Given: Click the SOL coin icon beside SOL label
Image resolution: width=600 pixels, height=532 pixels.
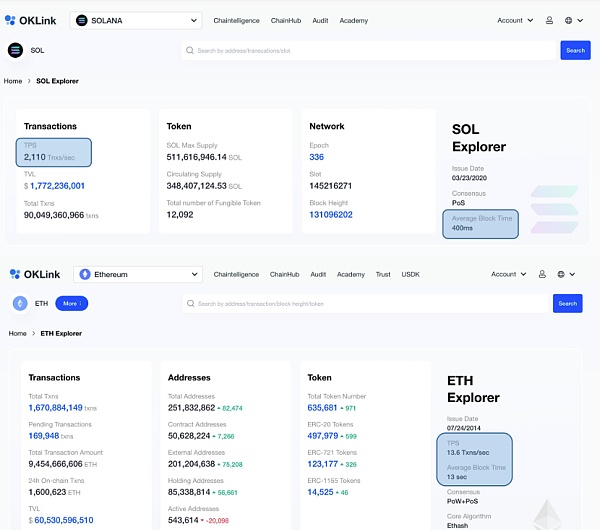Looking at the screenshot, I should coord(15,50).
